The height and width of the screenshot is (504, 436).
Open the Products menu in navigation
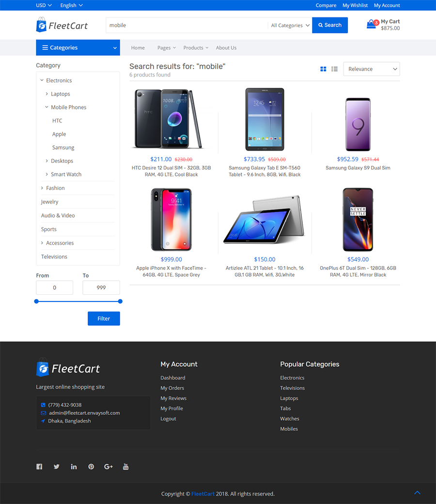click(196, 47)
